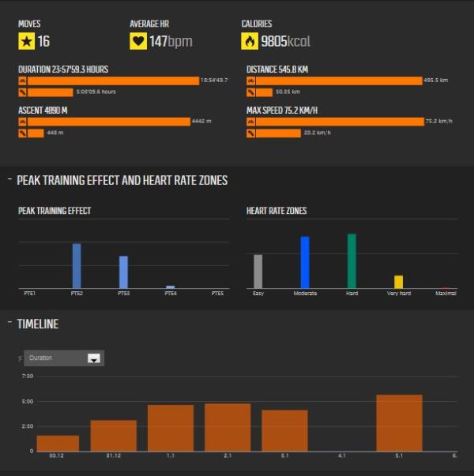The height and width of the screenshot is (476, 474).
Task: Select the PTE2 bar in Peak Training Effect
Action: (77, 266)
